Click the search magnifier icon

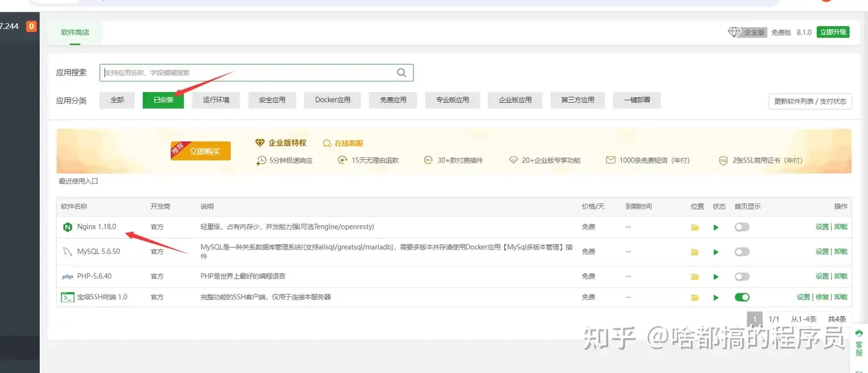[x=401, y=72]
